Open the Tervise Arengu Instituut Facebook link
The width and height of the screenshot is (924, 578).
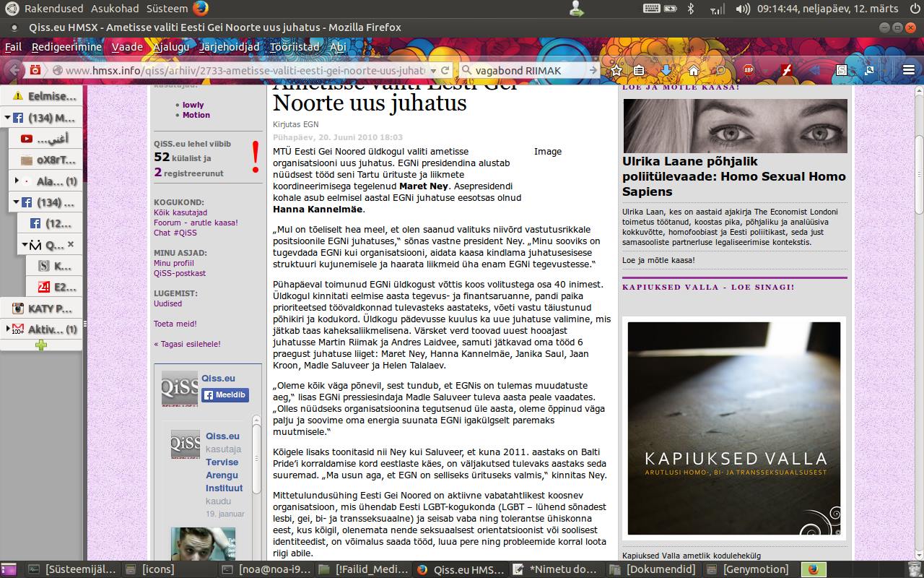coord(224,475)
